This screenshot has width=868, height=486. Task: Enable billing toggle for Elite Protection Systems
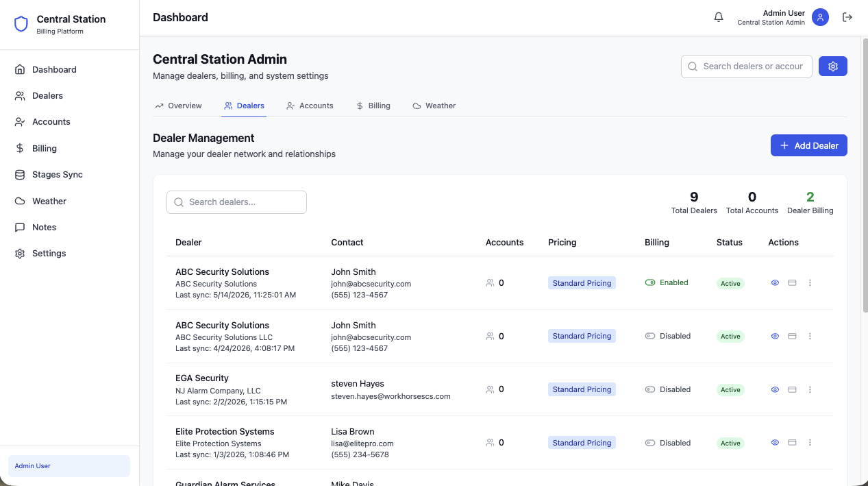(x=650, y=443)
